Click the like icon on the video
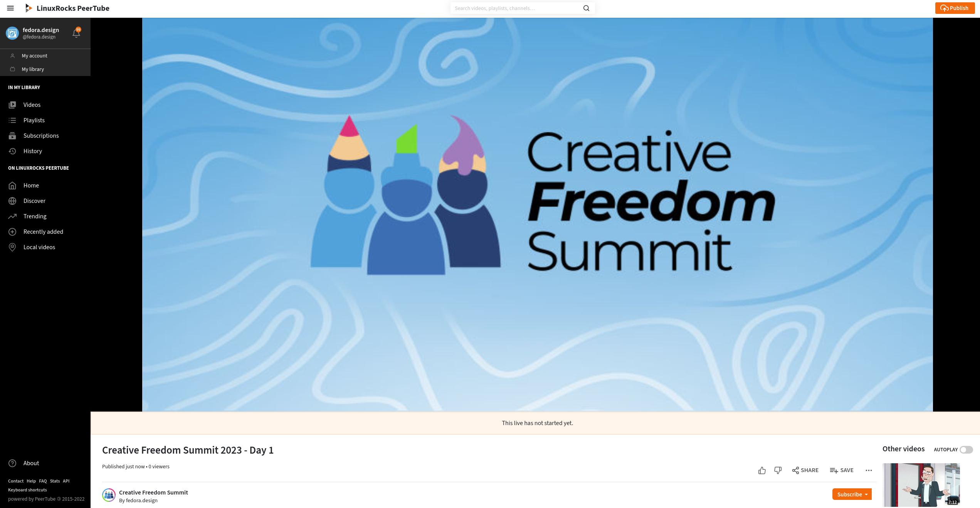This screenshot has width=980, height=508. tap(762, 470)
